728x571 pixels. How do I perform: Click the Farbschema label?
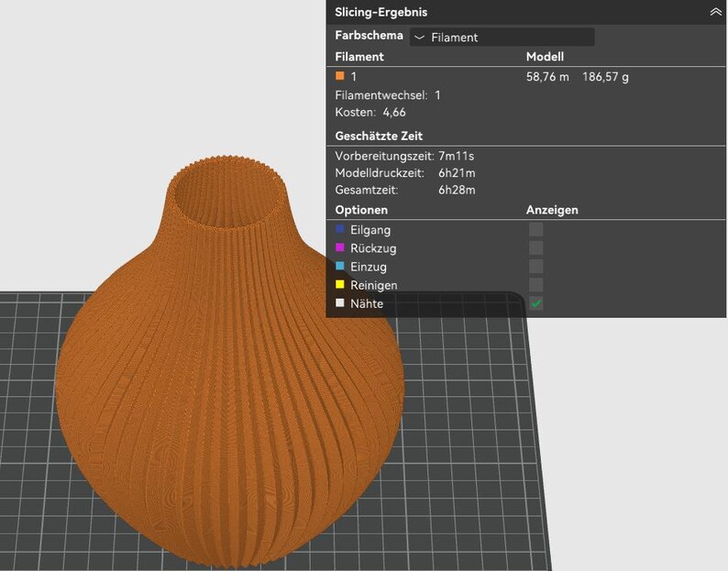370,35
